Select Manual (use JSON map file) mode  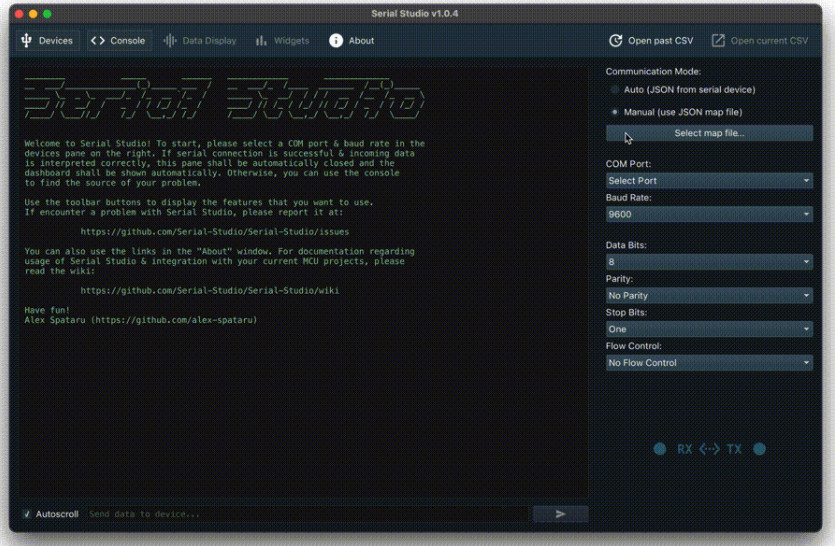pos(676,112)
